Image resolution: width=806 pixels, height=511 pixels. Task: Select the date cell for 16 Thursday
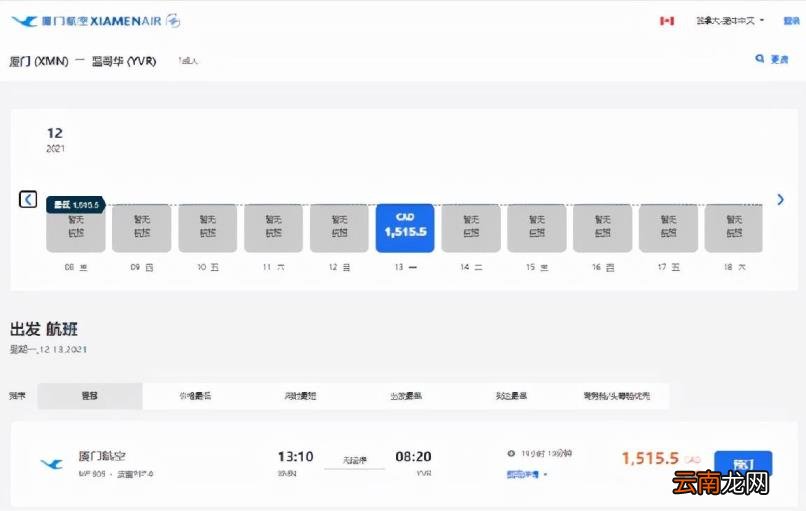click(x=602, y=229)
